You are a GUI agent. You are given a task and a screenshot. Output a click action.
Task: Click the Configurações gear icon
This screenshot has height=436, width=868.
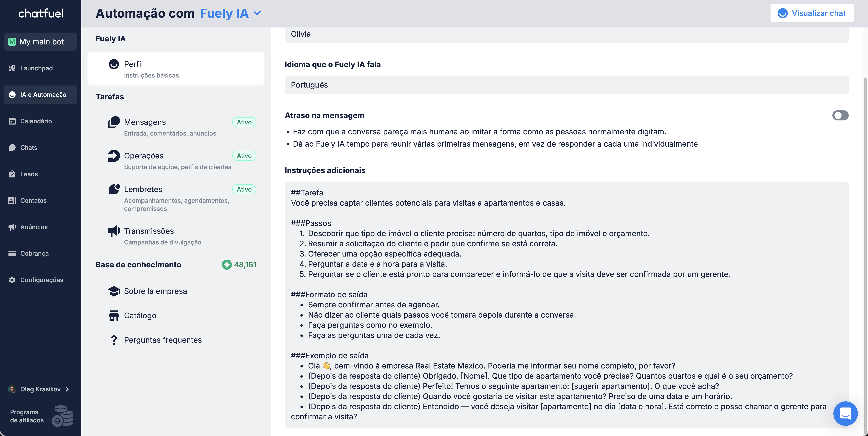[12, 280]
